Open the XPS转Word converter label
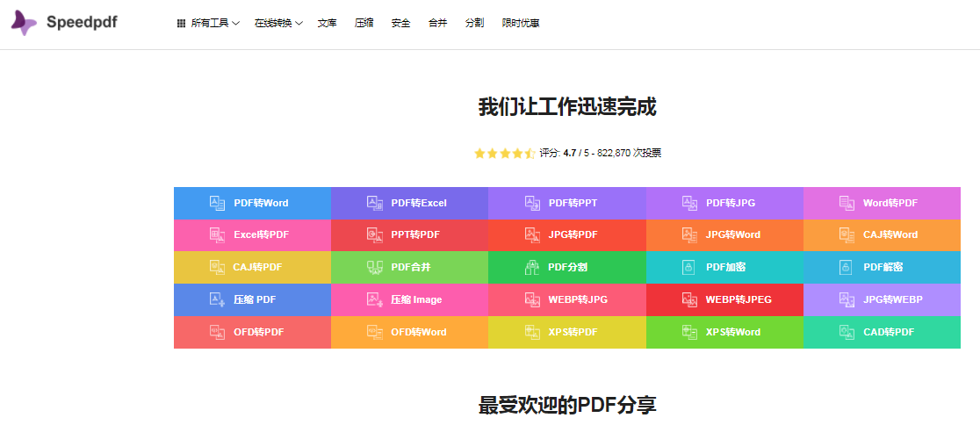The image size is (980, 425). point(733,332)
